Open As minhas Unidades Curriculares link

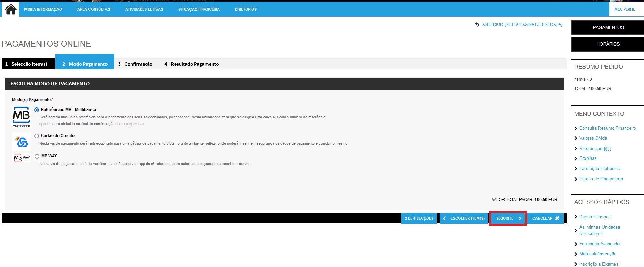point(599,230)
